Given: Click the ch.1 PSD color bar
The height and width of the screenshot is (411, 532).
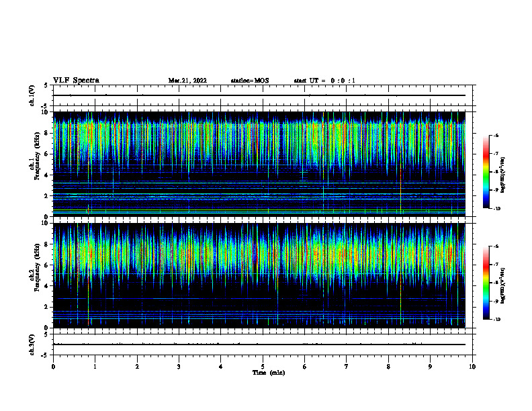Looking at the screenshot, I should [486, 172].
